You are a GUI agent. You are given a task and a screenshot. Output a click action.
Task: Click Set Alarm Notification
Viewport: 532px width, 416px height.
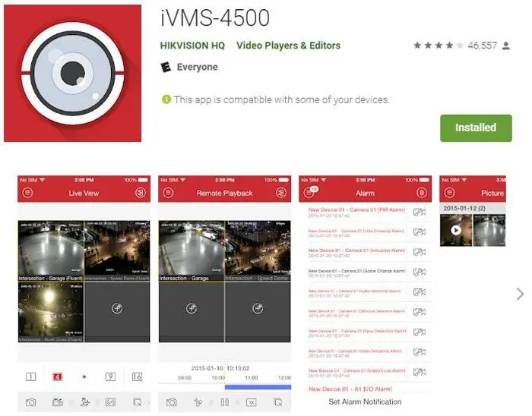[x=365, y=402]
